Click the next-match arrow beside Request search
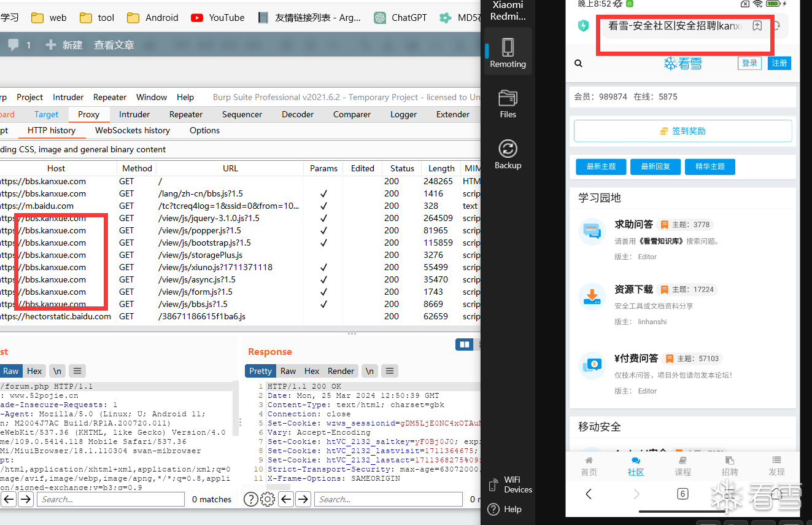 pyautogui.click(x=25, y=499)
